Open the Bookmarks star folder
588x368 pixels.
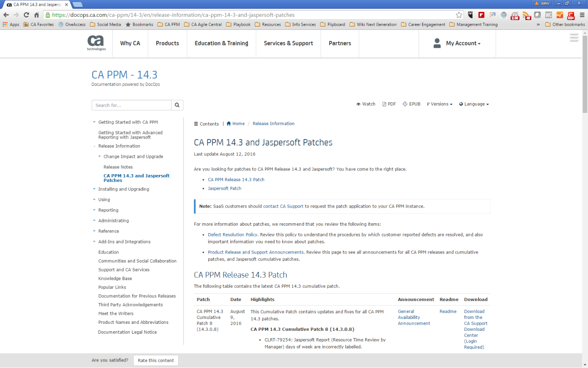point(139,25)
